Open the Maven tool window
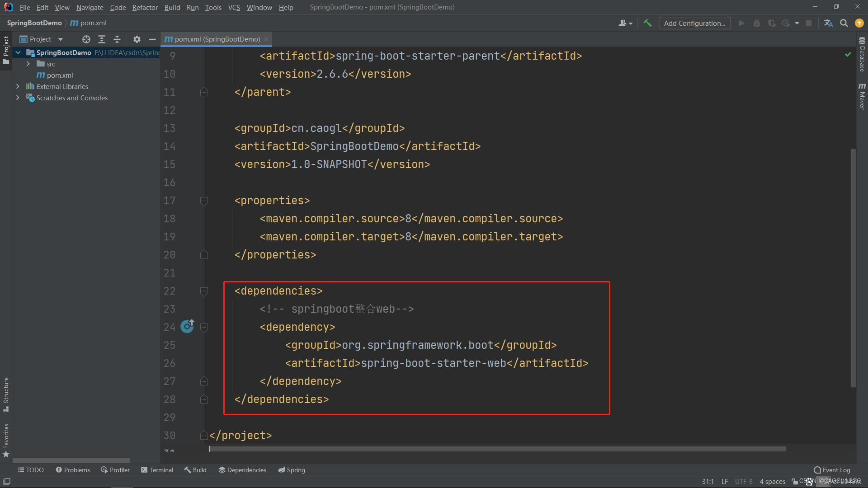The image size is (868, 488). tap(862, 96)
